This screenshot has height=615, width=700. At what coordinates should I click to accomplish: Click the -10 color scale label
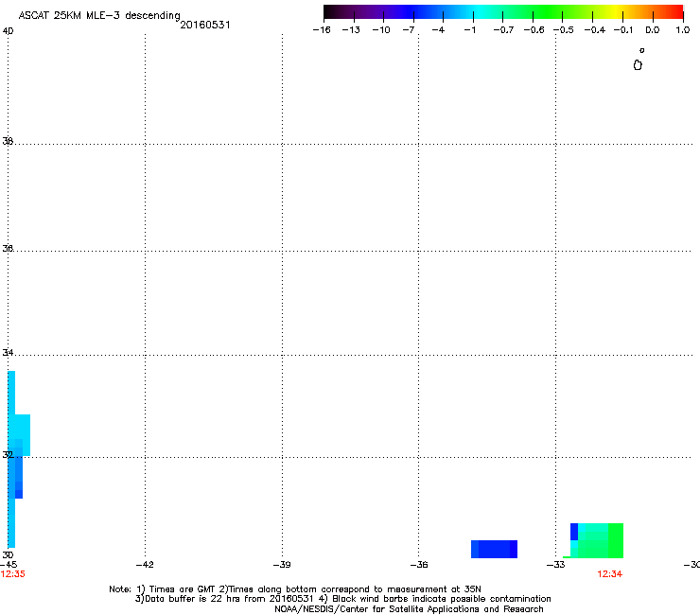[x=381, y=30]
